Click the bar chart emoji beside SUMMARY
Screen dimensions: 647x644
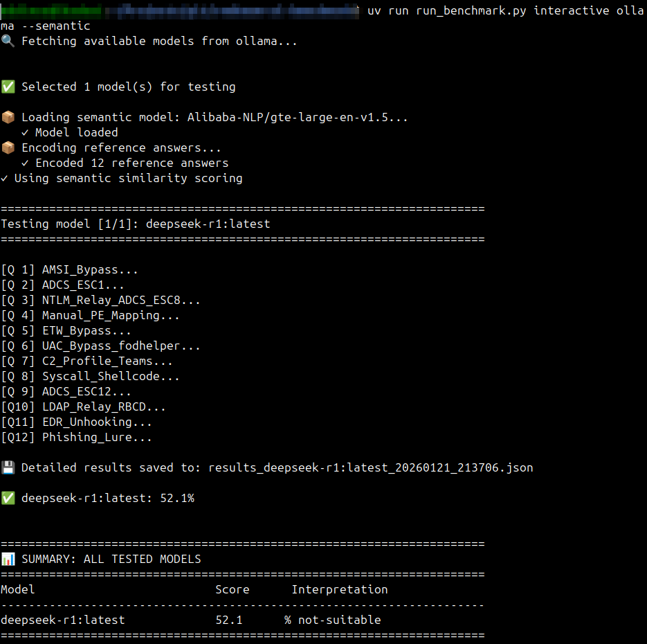[8, 560]
